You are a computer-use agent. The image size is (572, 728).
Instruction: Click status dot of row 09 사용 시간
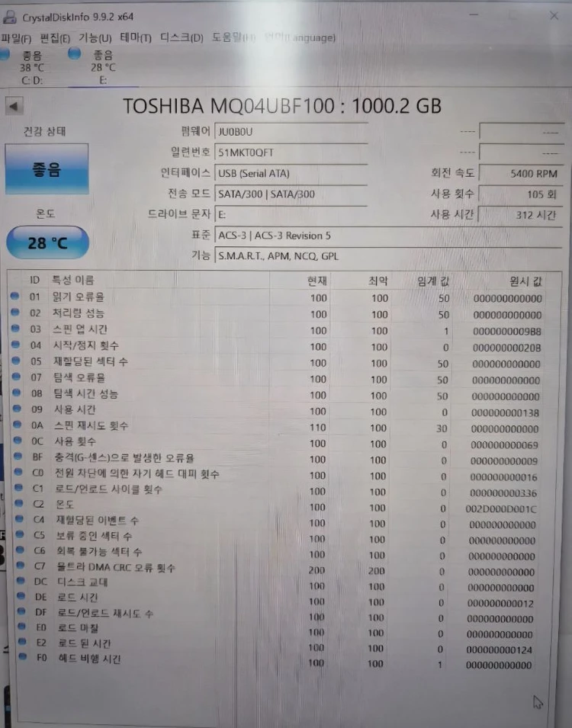click(17, 409)
